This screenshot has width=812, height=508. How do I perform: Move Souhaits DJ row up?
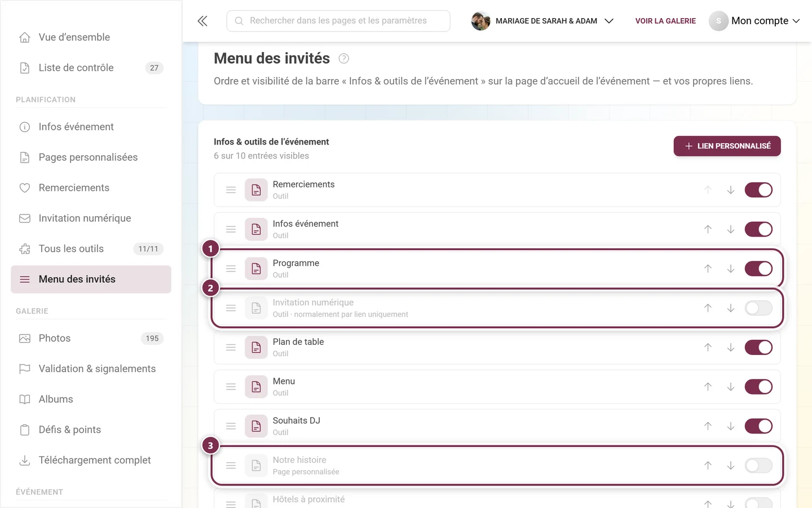click(708, 426)
